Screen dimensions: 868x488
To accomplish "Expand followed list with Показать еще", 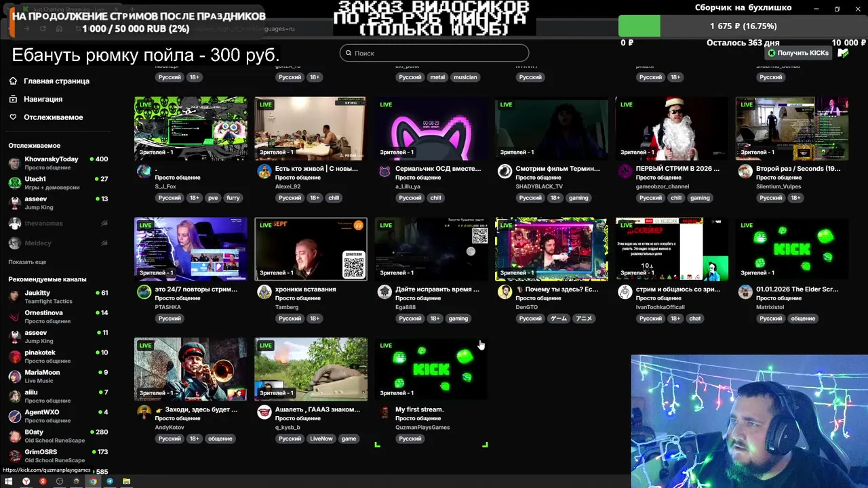I will tap(27, 262).
